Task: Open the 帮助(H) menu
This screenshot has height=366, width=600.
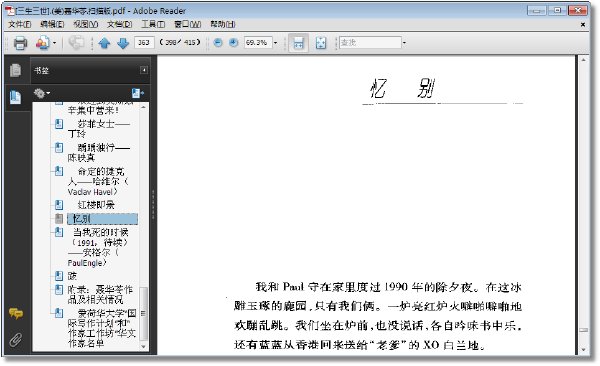Action: [223, 25]
